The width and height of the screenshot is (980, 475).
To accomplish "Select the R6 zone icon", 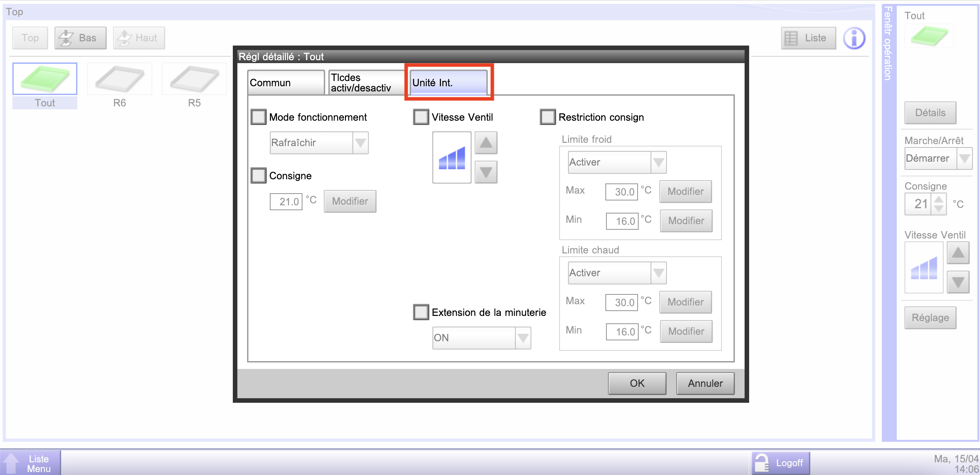I will pyautogui.click(x=119, y=79).
